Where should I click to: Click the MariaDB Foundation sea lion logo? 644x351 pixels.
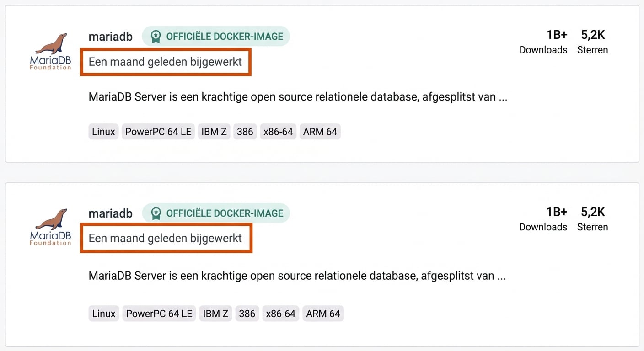click(x=49, y=50)
